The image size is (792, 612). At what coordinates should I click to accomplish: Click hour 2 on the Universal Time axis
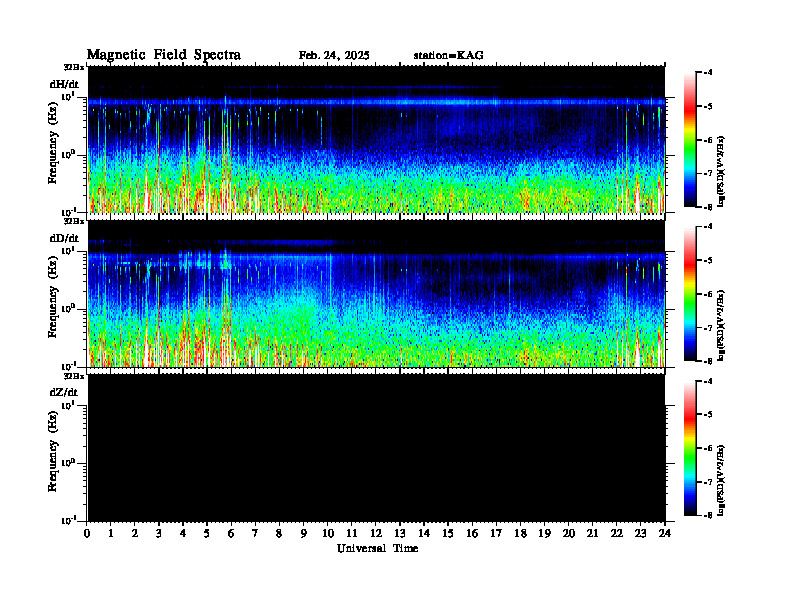(135, 534)
